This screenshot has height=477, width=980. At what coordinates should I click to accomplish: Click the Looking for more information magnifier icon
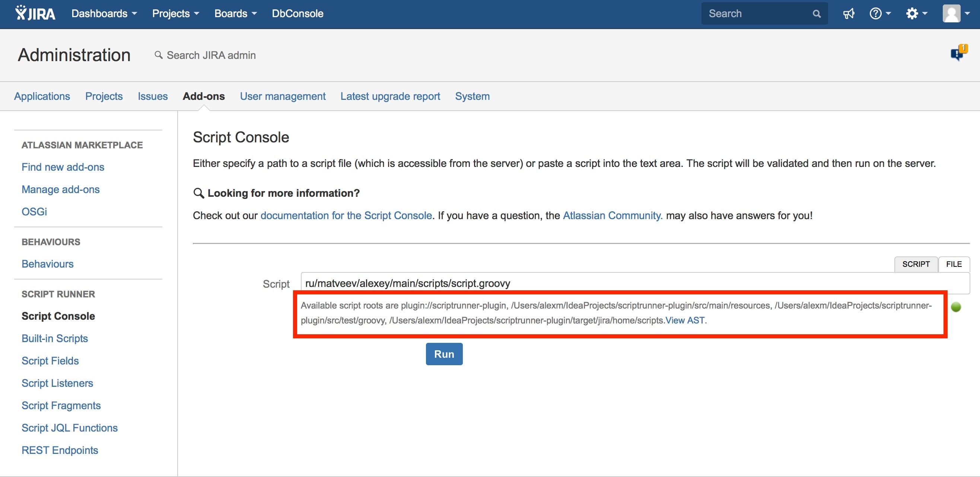[x=198, y=193]
